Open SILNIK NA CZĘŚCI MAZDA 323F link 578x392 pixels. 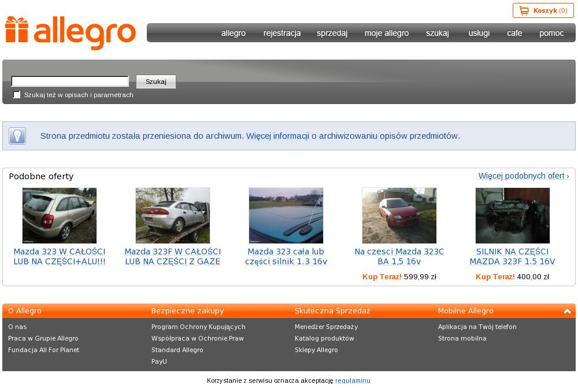512,257
